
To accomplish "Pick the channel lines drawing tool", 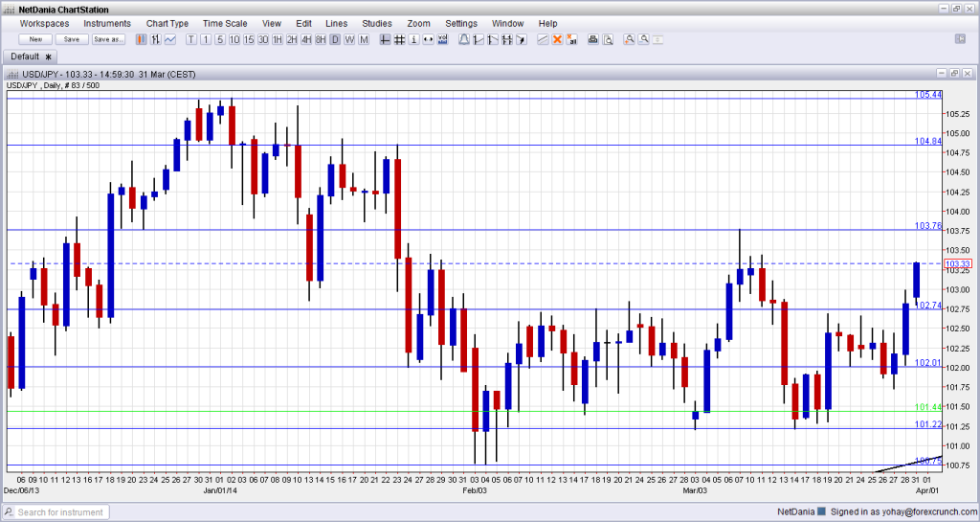I will 507,39.
